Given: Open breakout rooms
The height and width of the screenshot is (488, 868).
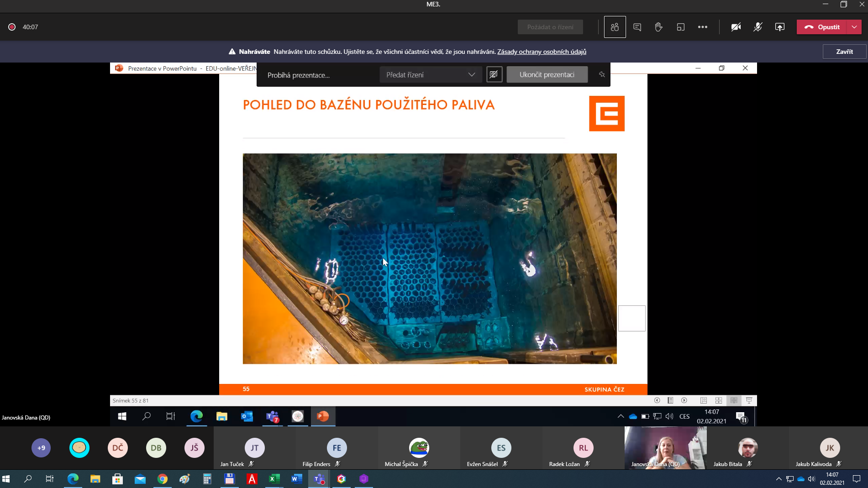Looking at the screenshot, I should (x=680, y=27).
